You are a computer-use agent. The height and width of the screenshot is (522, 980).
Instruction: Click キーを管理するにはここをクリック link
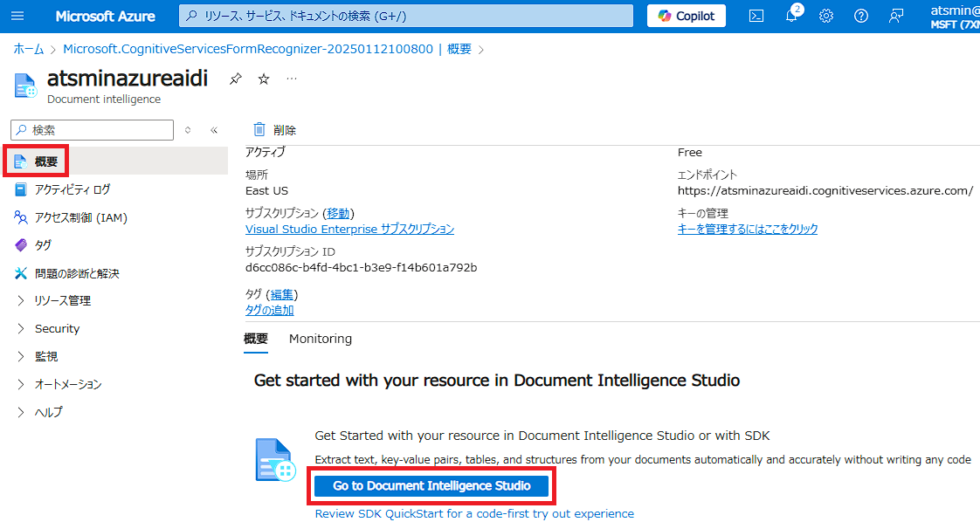(748, 230)
